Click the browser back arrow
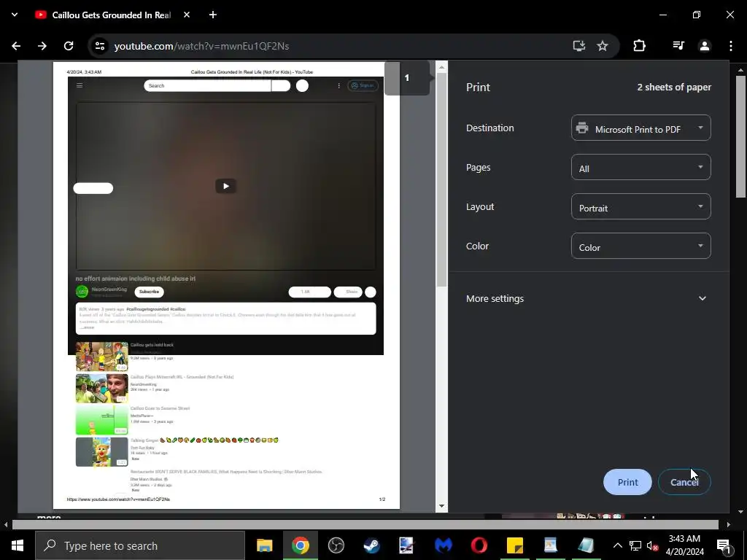This screenshot has height=560, width=747. (16, 46)
